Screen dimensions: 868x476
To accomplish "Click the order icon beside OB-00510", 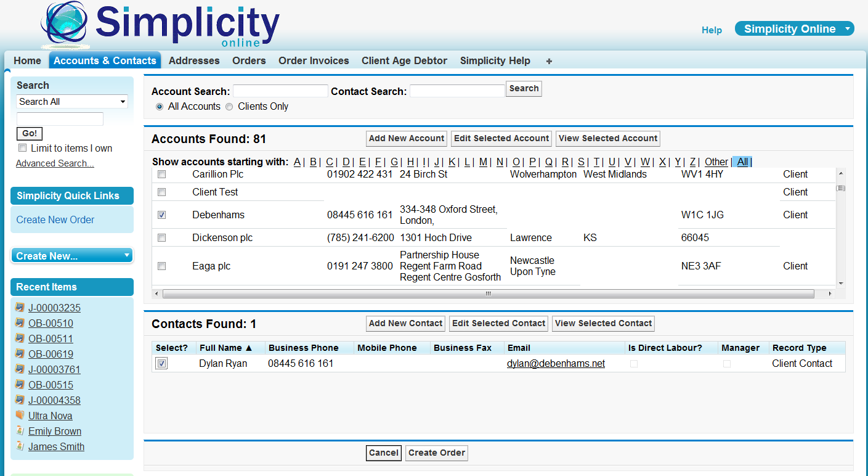I will click(20, 322).
